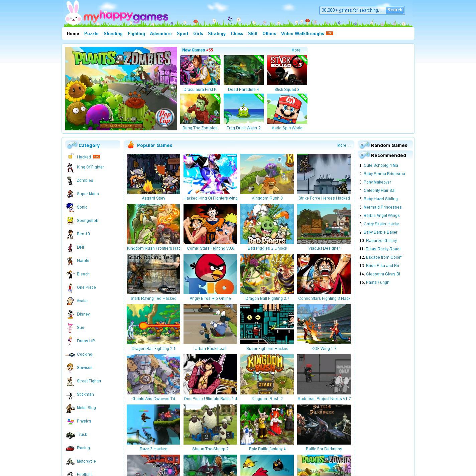Open the Battle For Darkness thumbnail

click(x=324, y=425)
